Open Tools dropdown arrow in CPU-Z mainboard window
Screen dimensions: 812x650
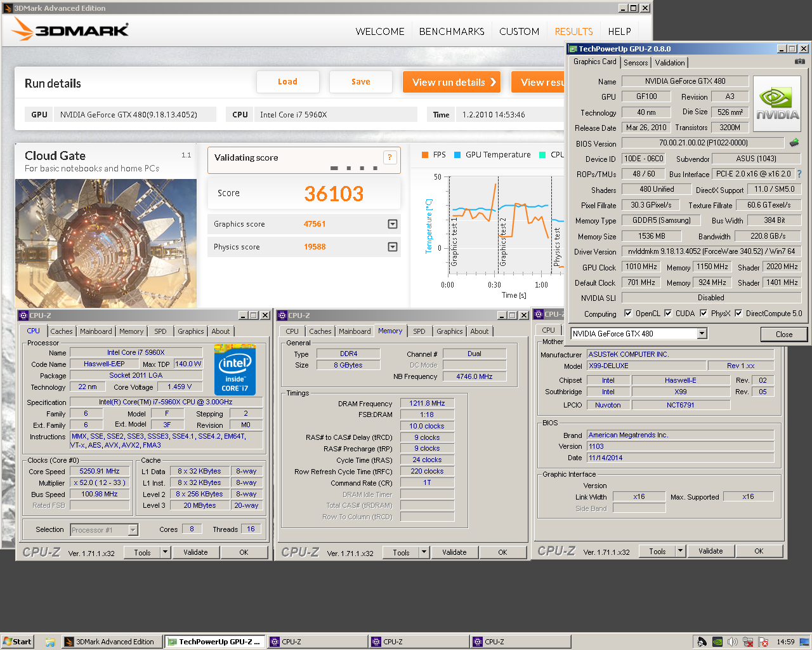681,551
